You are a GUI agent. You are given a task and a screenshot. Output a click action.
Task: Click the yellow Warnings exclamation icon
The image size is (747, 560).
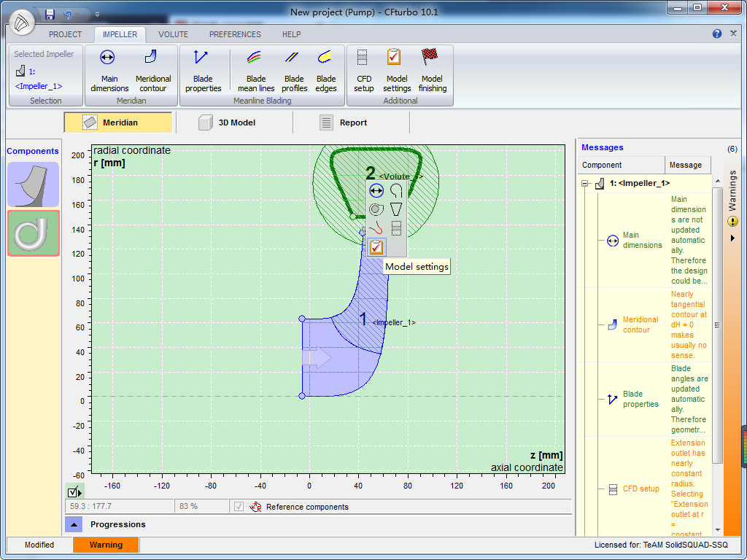732,222
